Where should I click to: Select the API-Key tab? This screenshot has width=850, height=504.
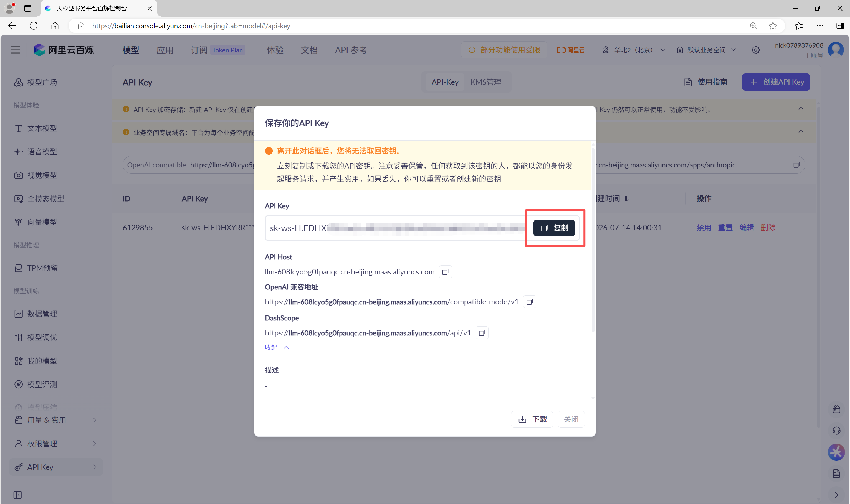click(445, 82)
